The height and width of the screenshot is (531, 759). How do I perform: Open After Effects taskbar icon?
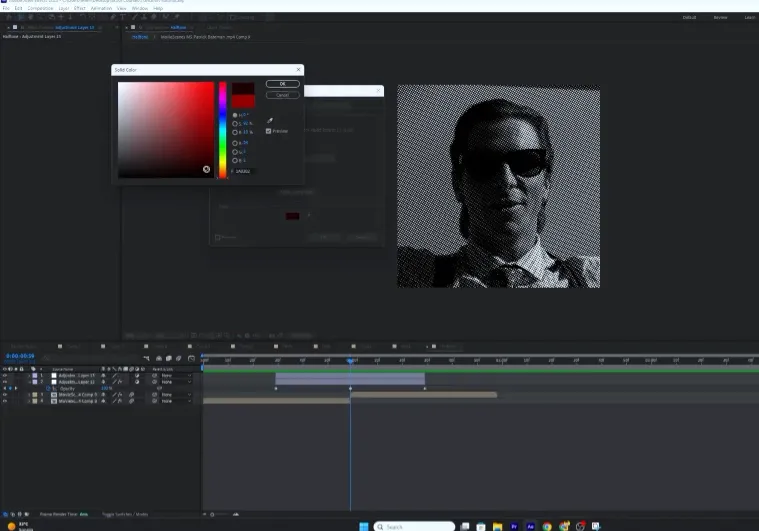click(531, 526)
